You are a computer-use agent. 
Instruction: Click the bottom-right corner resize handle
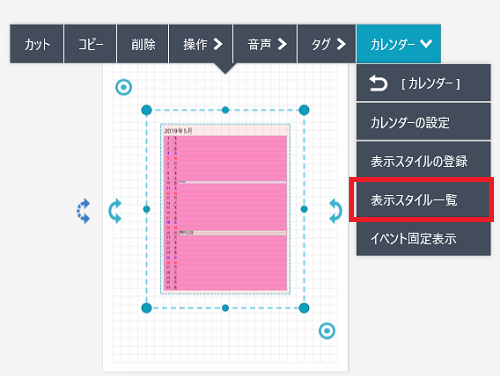[x=304, y=308]
